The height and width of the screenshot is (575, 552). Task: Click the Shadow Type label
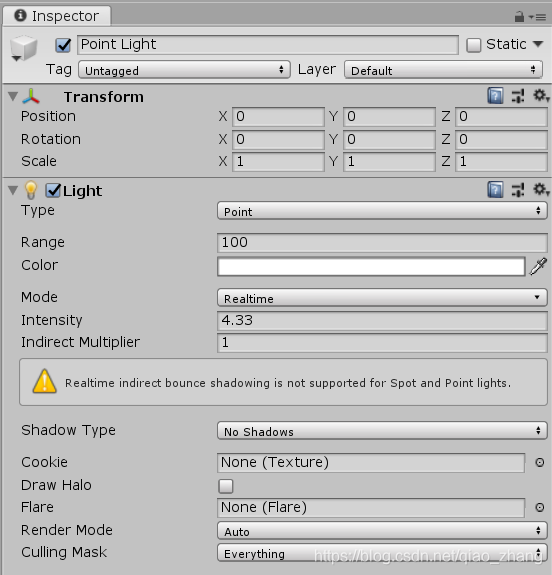pyautogui.click(x=68, y=431)
